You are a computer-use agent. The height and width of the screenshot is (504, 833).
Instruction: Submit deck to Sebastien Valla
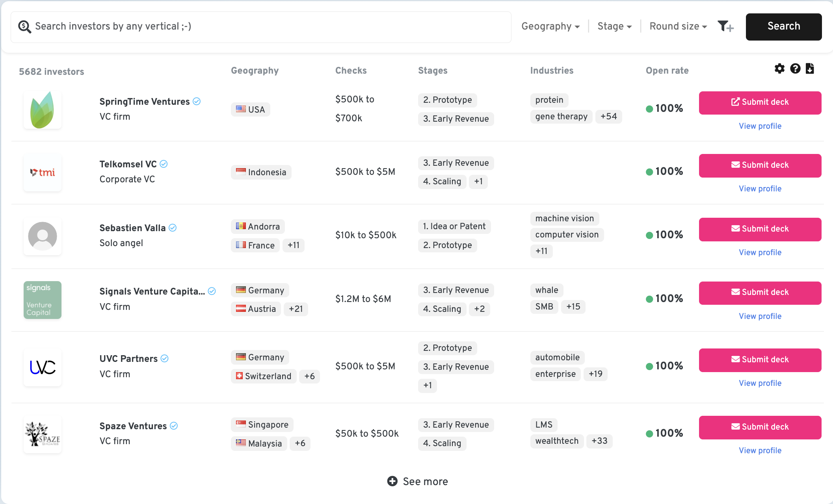tap(760, 230)
